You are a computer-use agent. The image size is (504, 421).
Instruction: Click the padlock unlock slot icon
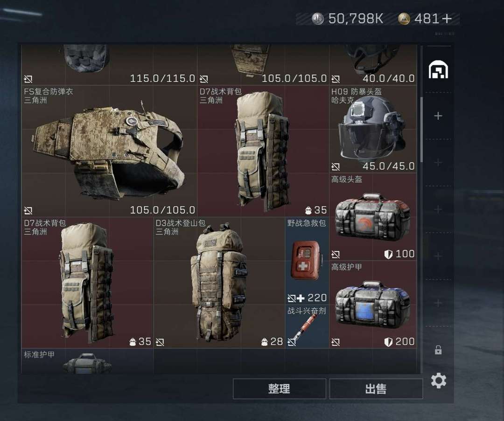click(x=438, y=350)
